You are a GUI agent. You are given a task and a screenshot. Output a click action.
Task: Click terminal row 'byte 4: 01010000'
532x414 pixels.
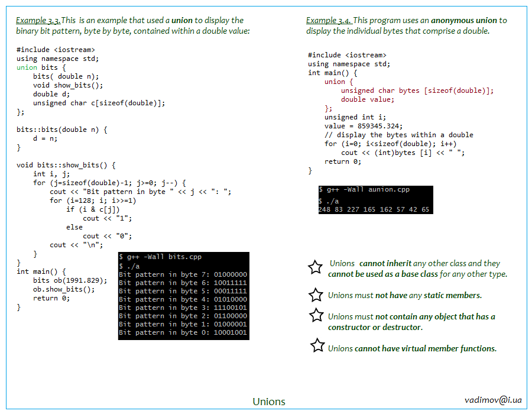(183, 299)
